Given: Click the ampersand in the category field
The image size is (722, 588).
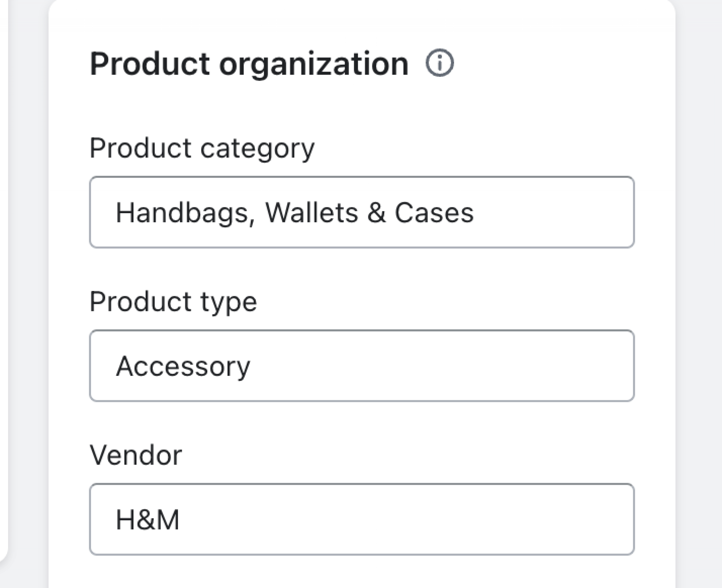Looking at the screenshot, I should pyautogui.click(x=376, y=213).
